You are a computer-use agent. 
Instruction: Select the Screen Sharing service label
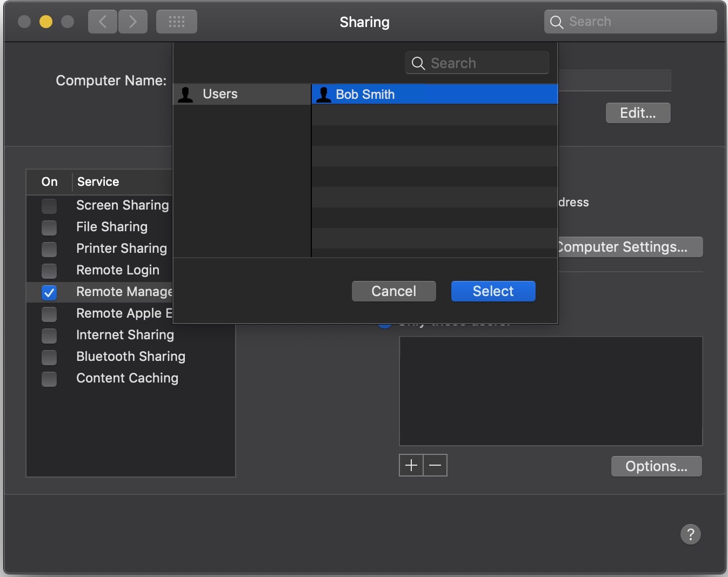pos(123,205)
